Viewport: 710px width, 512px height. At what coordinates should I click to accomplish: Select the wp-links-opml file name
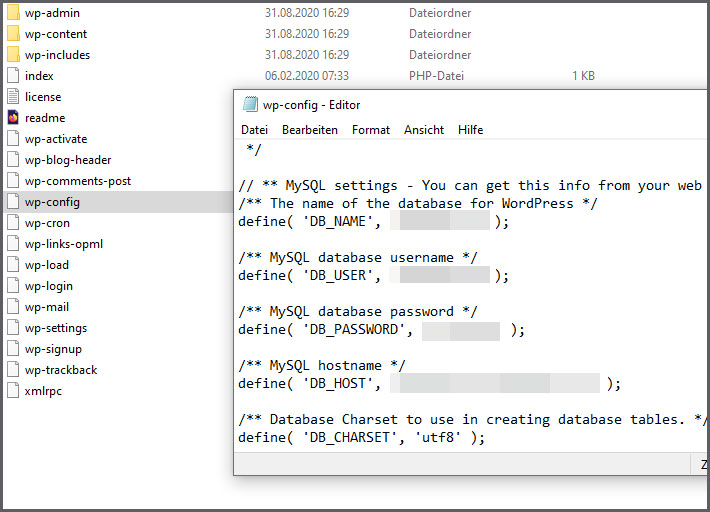64,244
